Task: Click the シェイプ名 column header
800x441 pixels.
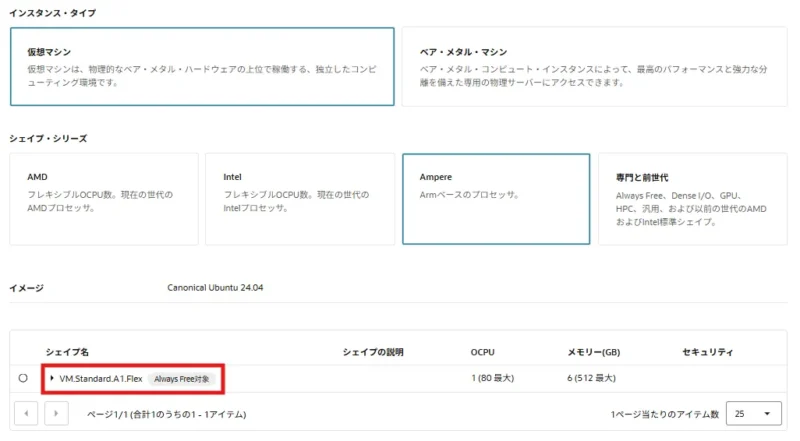Action: (67, 352)
